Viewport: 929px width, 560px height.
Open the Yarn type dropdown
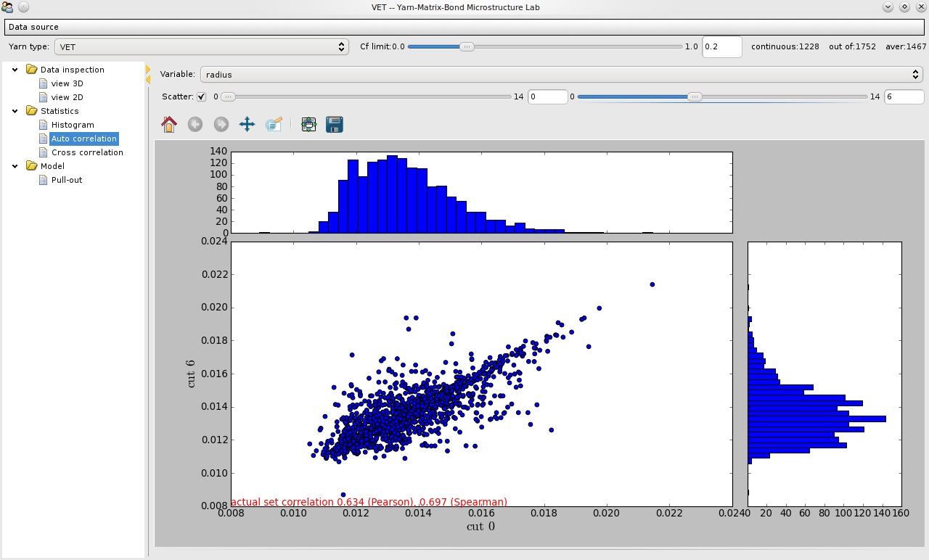click(x=202, y=46)
